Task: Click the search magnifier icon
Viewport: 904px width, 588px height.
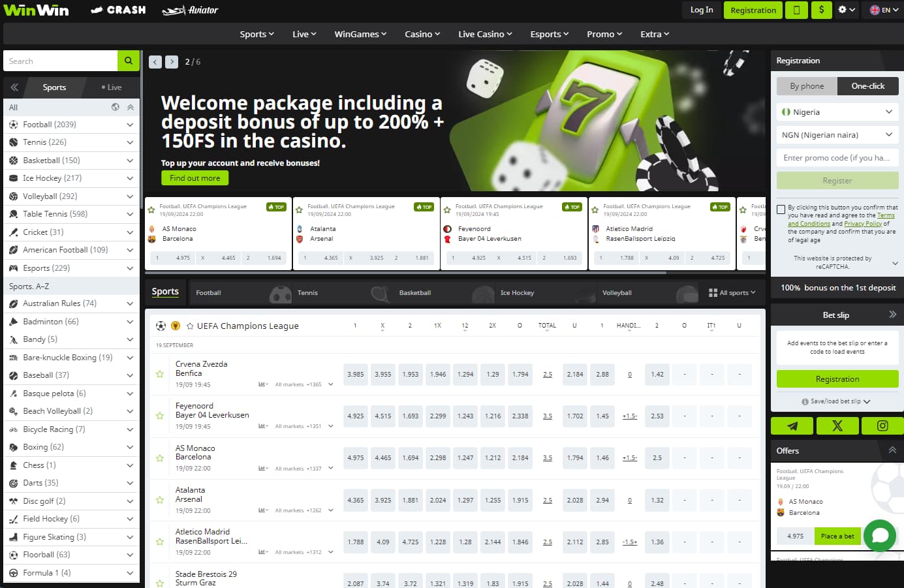Action: coord(129,61)
